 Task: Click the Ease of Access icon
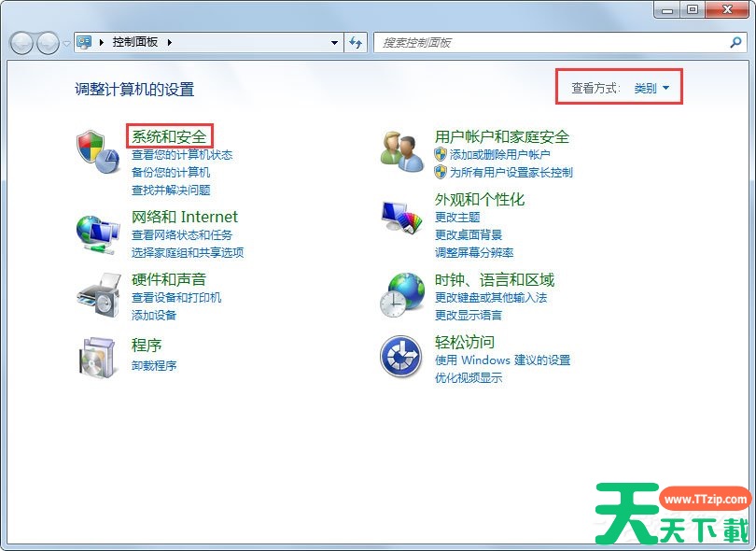click(400, 357)
